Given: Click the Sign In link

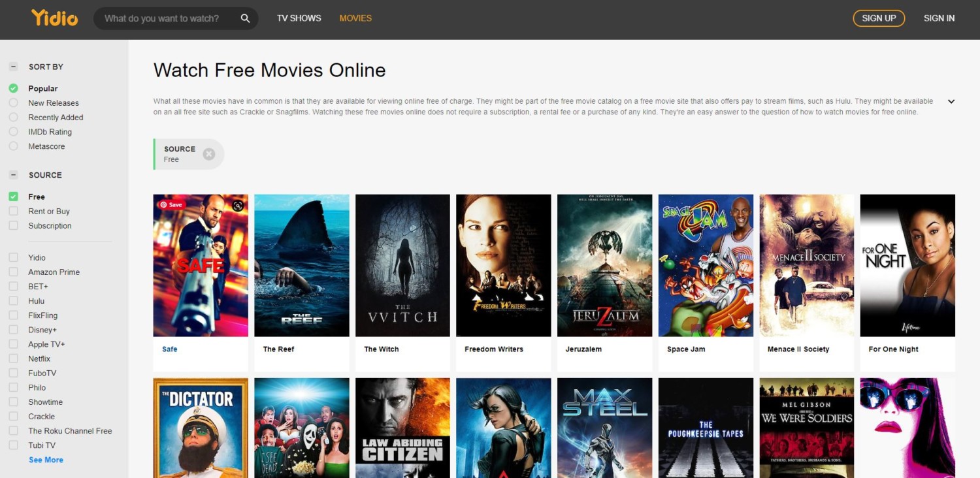Looking at the screenshot, I should pos(939,18).
